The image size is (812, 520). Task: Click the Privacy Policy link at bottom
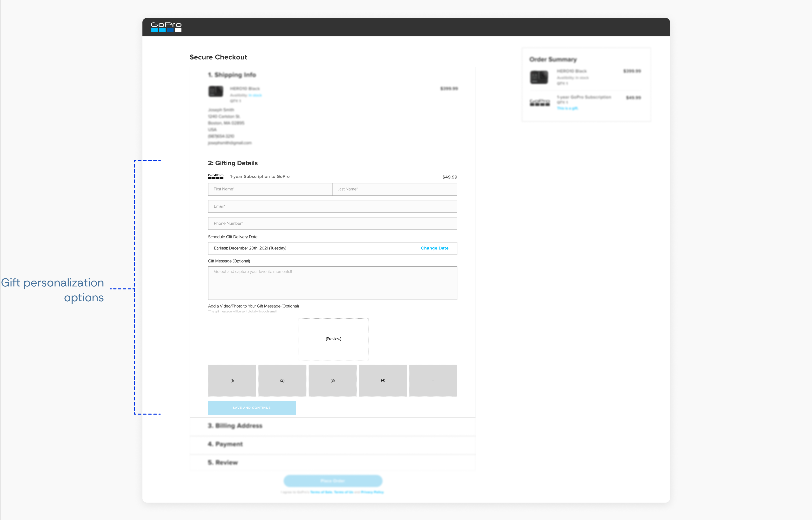pyautogui.click(x=372, y=492)
